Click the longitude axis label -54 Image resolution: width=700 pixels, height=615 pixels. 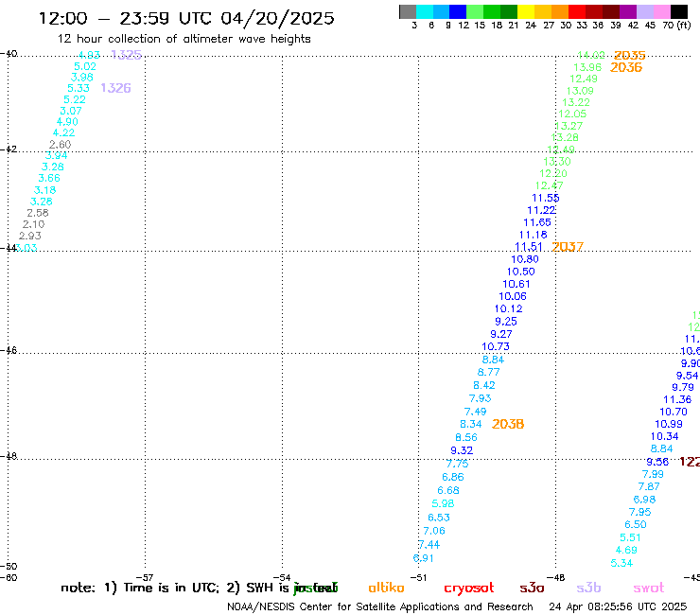(282, 578)
